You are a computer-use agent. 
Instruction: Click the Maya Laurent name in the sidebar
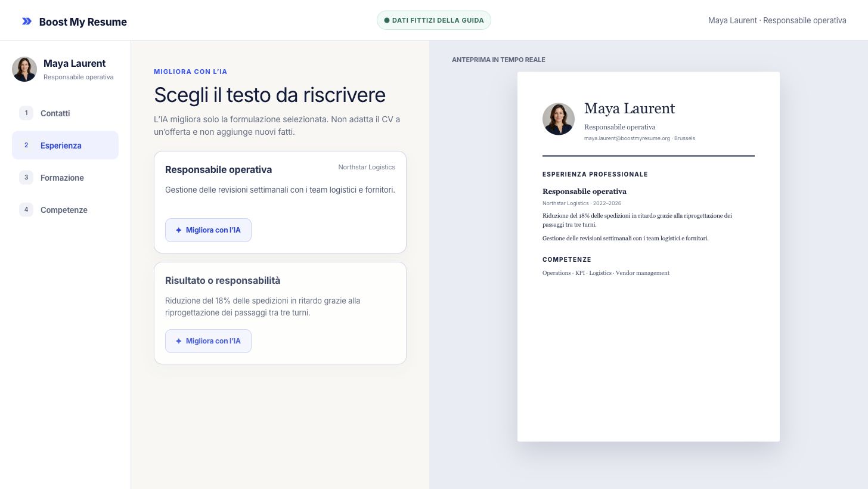pos(75,63)
